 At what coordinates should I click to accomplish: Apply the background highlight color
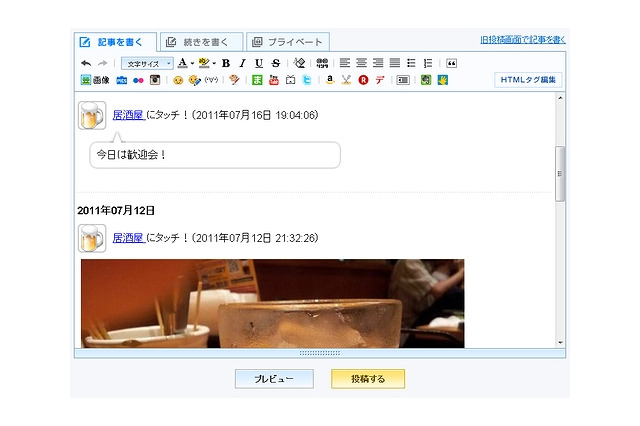[x=204, y=63]
